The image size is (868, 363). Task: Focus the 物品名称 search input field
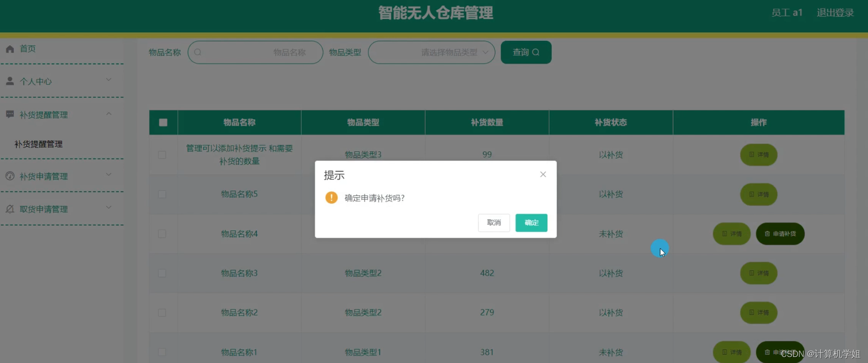pos(255,52)
